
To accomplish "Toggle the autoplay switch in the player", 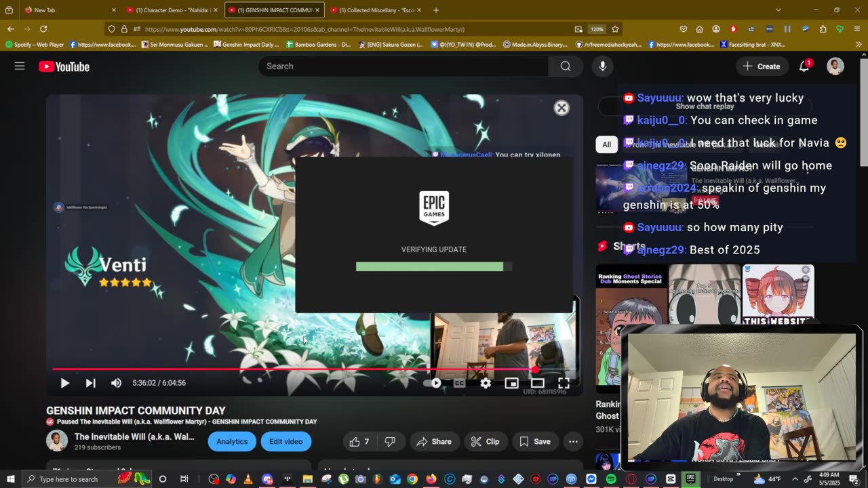I will (x=433, y=383).
